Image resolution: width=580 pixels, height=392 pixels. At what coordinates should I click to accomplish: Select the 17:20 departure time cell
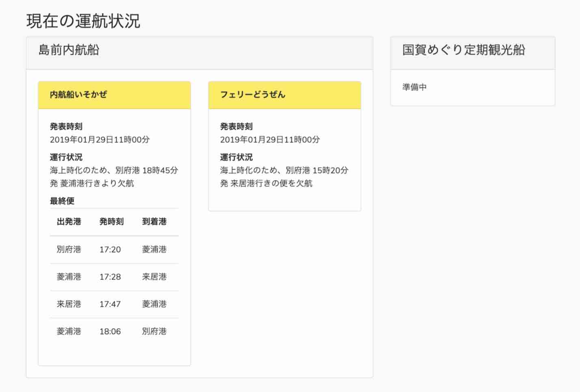tap(110, 250)
